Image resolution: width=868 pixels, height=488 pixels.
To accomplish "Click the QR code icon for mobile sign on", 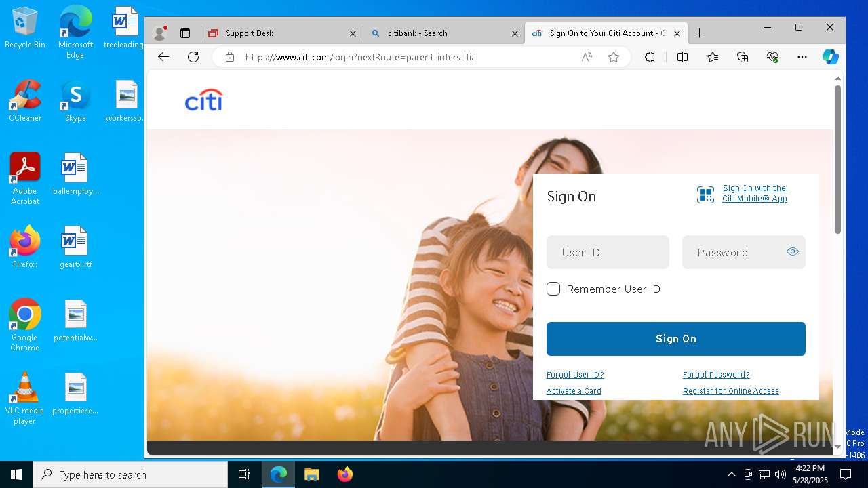I will pos(705,195).
